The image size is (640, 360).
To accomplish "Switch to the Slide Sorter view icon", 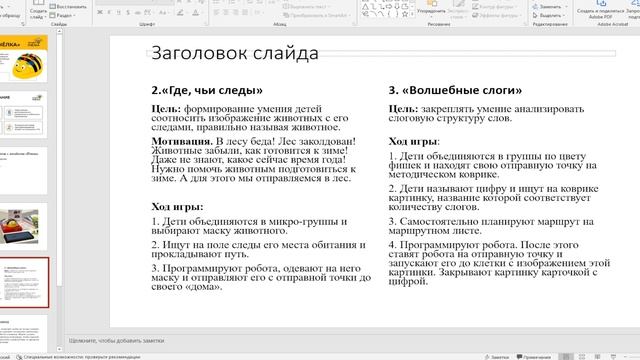I will coord(582,357).
